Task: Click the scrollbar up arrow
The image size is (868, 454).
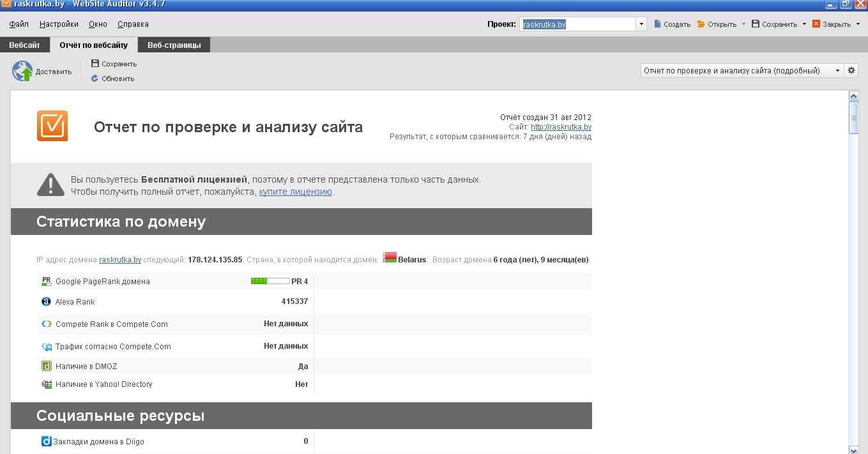Action: [x=853, y=96]
